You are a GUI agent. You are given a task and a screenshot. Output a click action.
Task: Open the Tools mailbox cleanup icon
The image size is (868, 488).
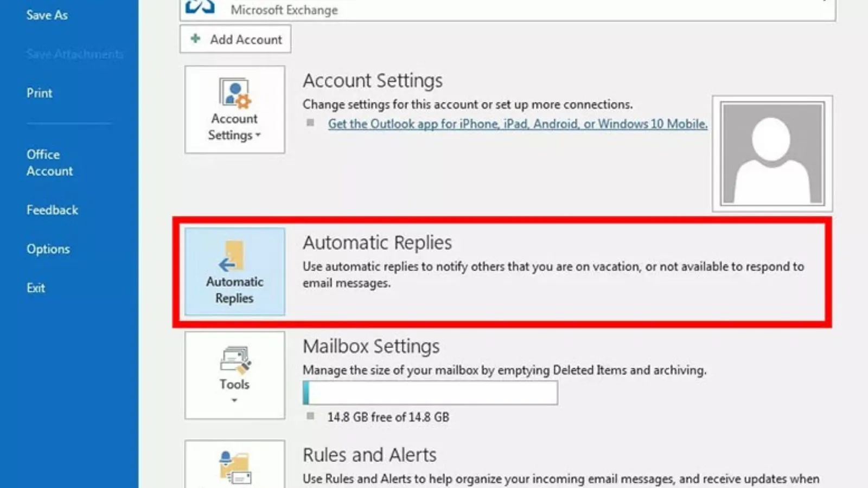pos(234,361)
